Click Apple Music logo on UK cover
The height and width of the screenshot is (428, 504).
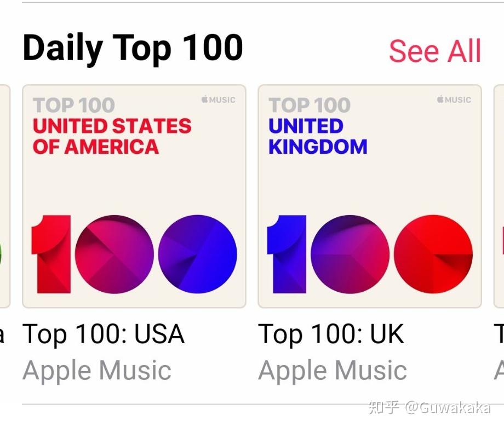coord(454,100)
